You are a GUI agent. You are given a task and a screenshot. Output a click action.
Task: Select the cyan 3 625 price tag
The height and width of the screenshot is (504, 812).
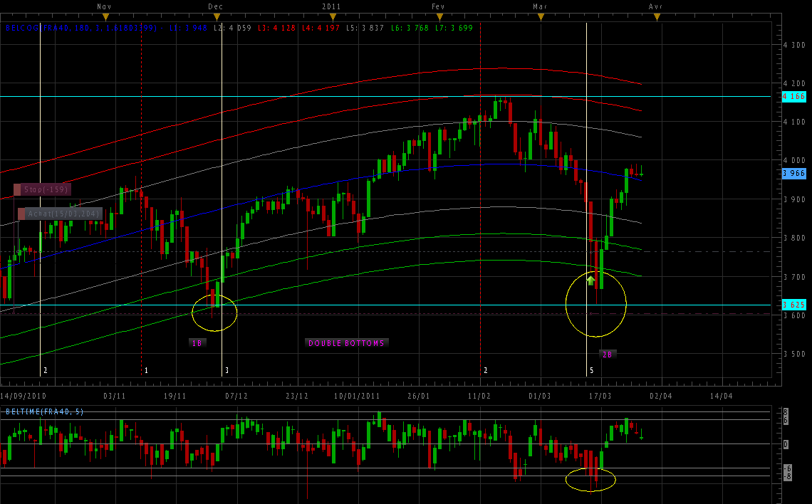pyautogui.click(x=793, y=305)
